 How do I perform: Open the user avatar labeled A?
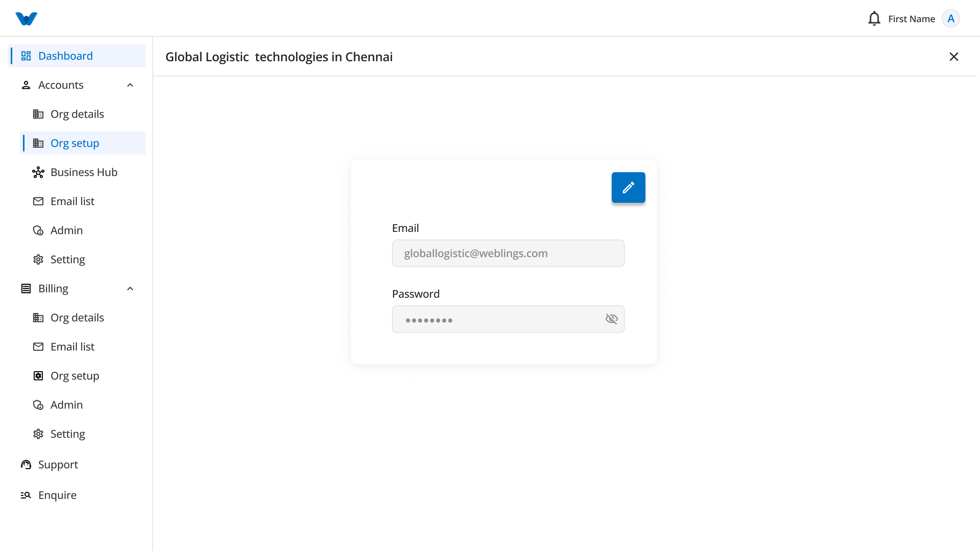(x=951, y=19)
